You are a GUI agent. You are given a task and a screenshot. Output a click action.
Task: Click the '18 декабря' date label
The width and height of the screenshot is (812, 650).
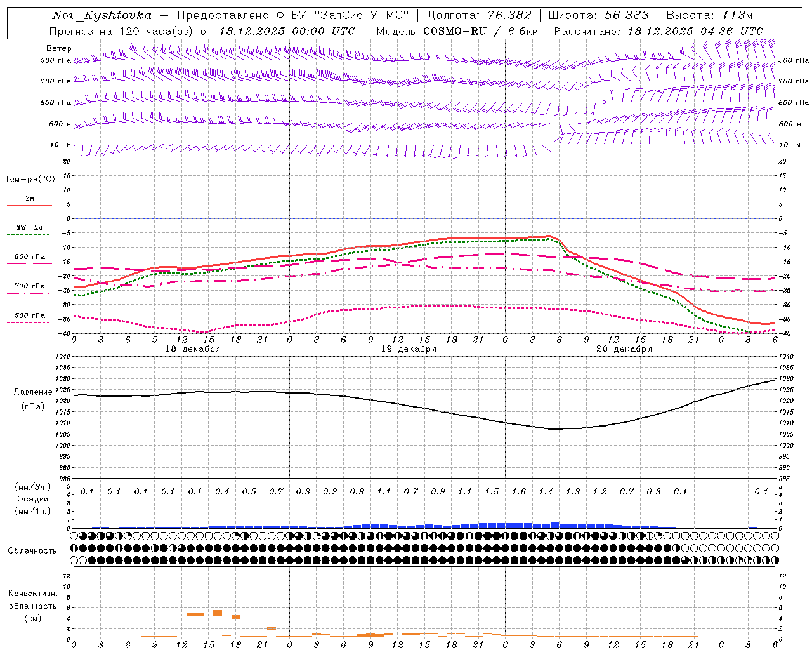click(193, 349)
